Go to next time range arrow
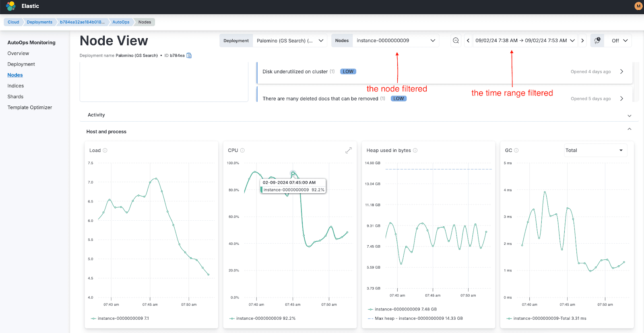Screen dimensions: 644x333 (x=582, y=41)
